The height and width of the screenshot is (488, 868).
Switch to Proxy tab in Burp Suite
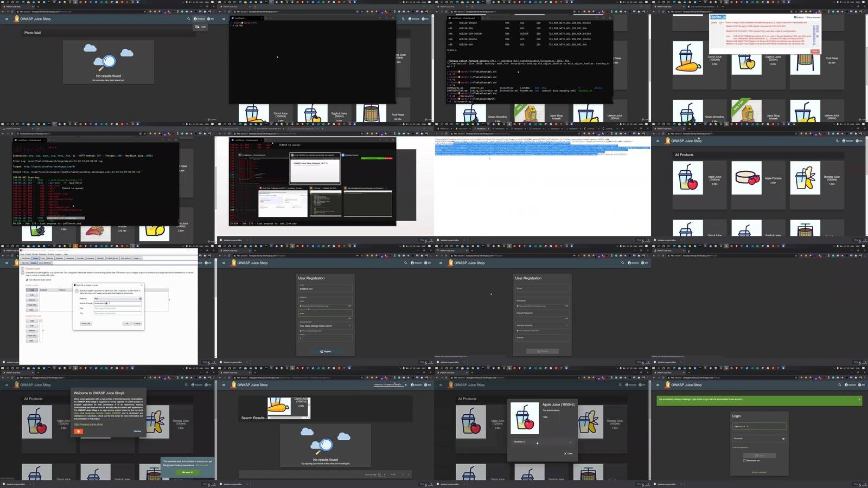(42, 258)
